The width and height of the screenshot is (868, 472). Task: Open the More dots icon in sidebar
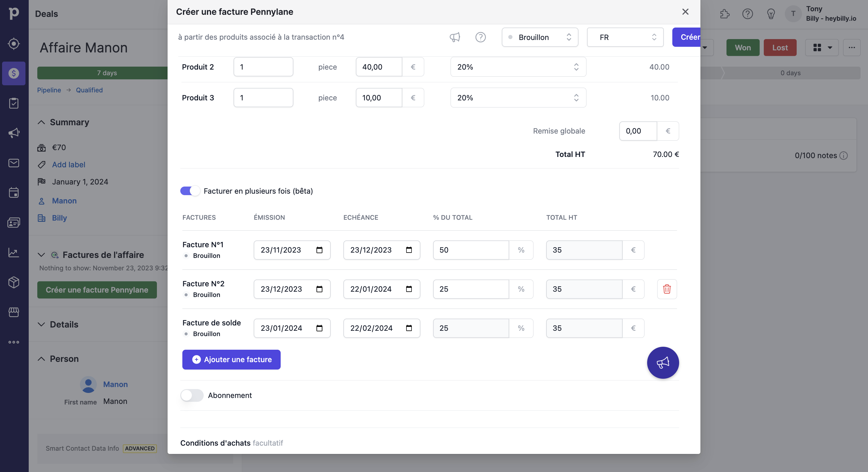(x=14, y=342)
